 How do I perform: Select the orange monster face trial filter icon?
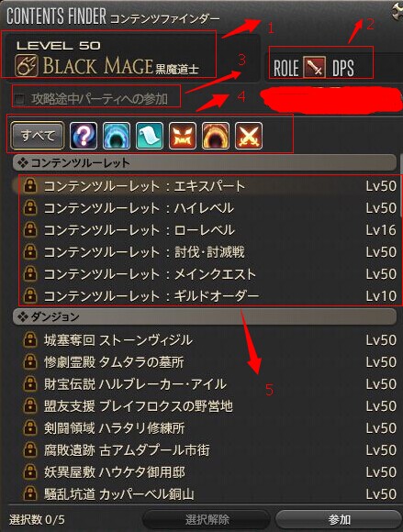tap(183, 136)
